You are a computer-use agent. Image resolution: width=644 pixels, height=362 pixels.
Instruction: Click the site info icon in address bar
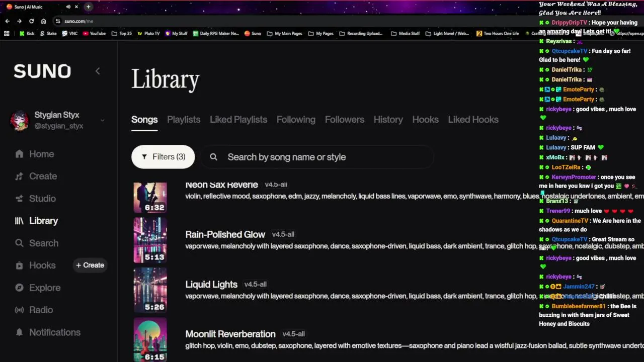[x=58, y=21]
